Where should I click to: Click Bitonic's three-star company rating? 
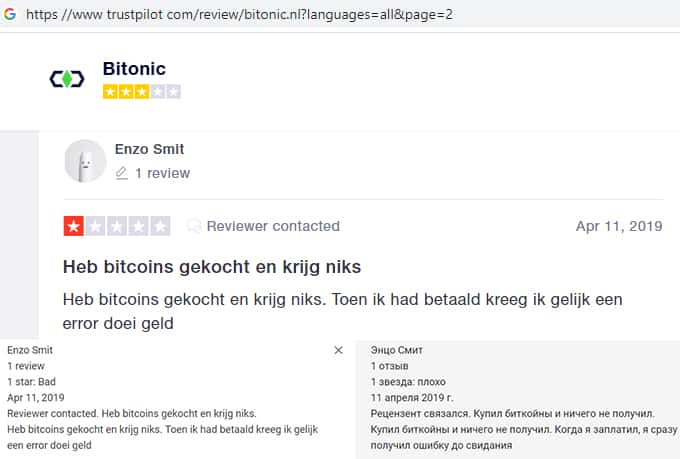[x=141, y=92]
